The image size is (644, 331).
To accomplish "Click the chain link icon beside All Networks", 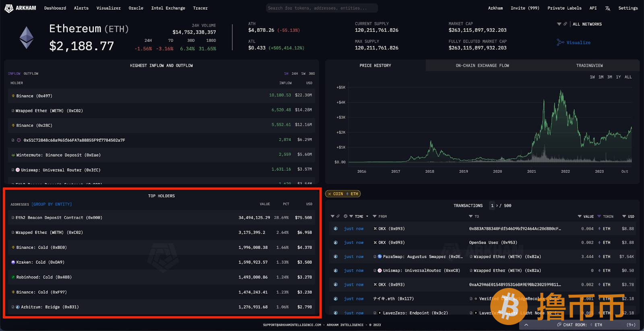I will 565,24.
